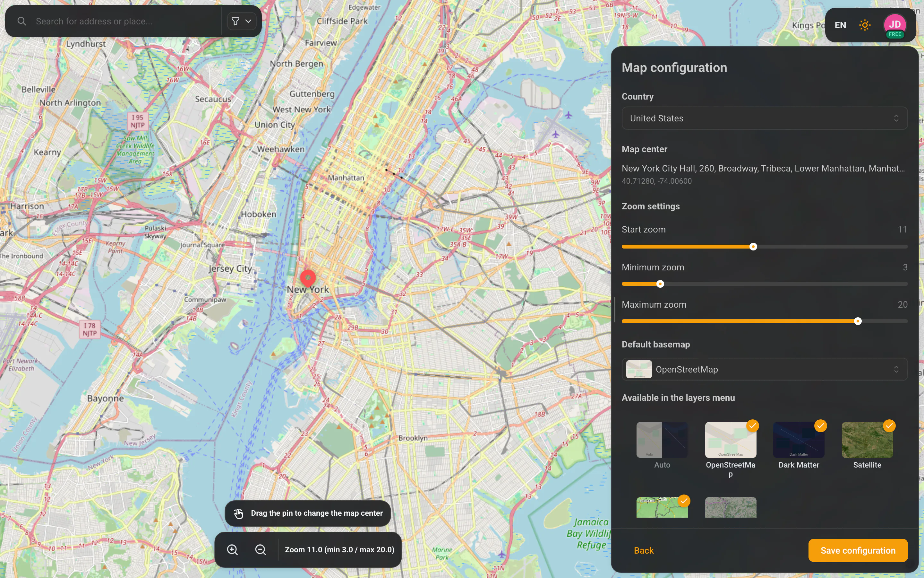Viewport: 924px width, 578px height.
Task: Adjust the Maximum zoom slider
Action: pos(765,321)
